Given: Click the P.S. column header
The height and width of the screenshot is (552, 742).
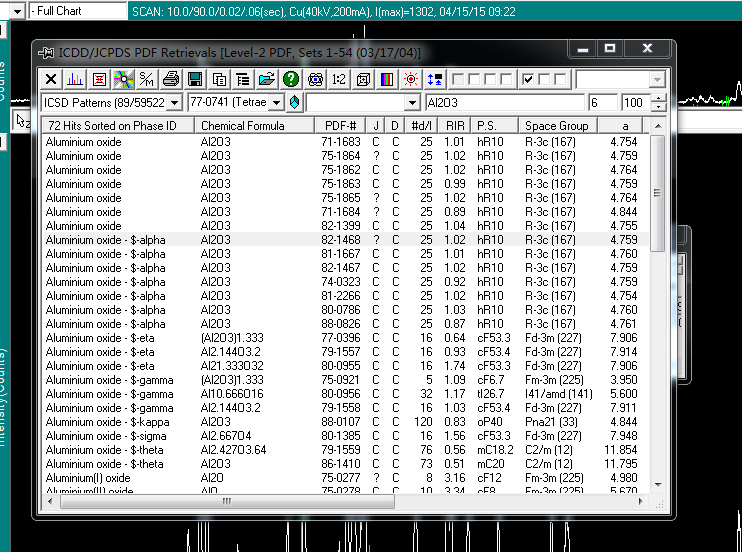Looking at the screenshot, I should coord(496,125).
